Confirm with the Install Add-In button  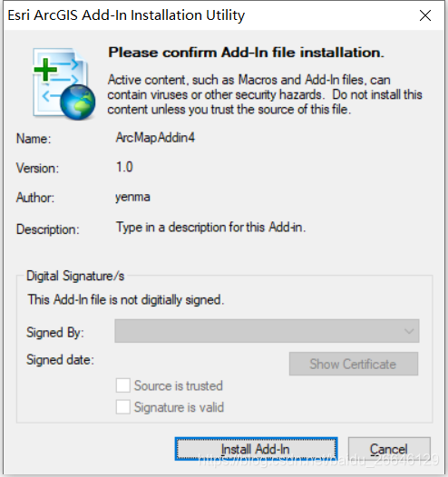click(x=256, y=449)
